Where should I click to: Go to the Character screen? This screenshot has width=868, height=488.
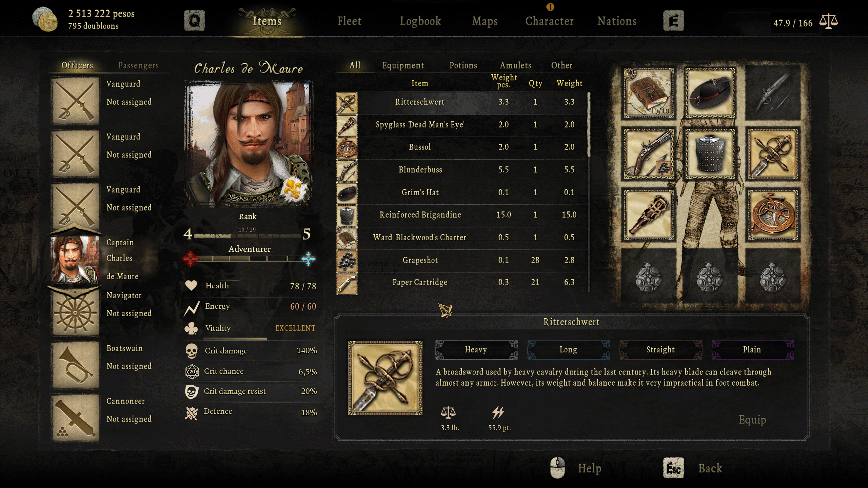[549, 21]
